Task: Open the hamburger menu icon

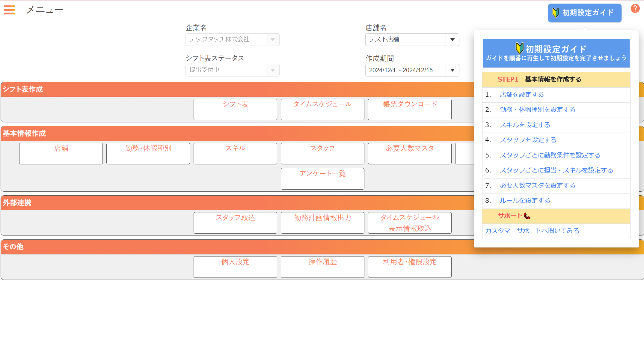Action: pyautogui.click(x=10, y=10)
